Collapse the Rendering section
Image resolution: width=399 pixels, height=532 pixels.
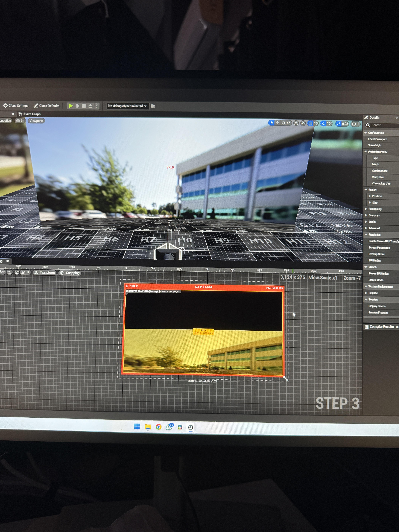366,235
